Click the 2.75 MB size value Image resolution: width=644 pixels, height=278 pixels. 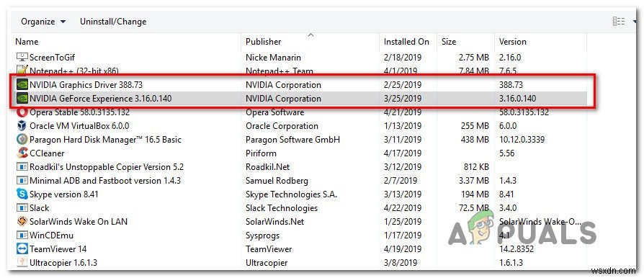tap(474, 58)
